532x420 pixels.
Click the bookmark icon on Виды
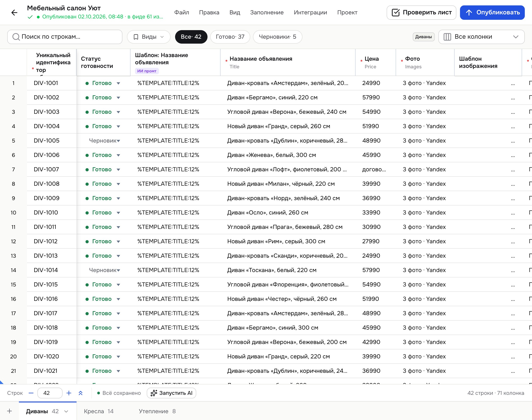136,37
